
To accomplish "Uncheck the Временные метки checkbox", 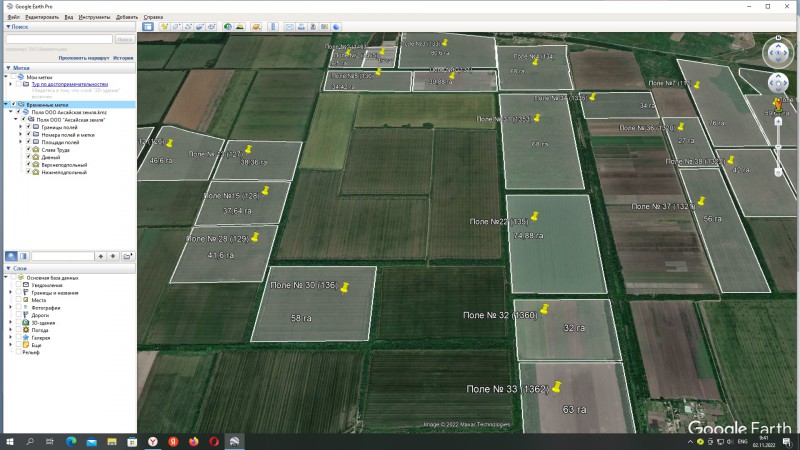I will coord(14,105).
